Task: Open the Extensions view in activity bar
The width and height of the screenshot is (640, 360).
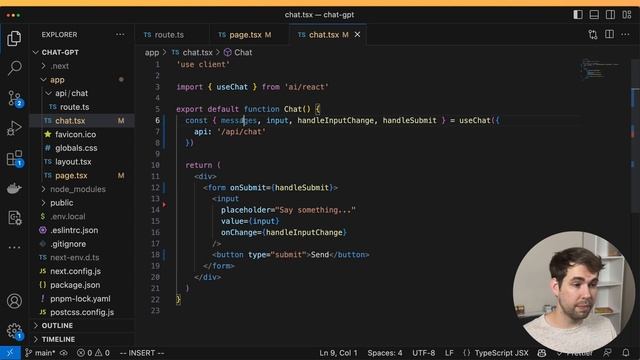Action: click(x=15, y=158)
